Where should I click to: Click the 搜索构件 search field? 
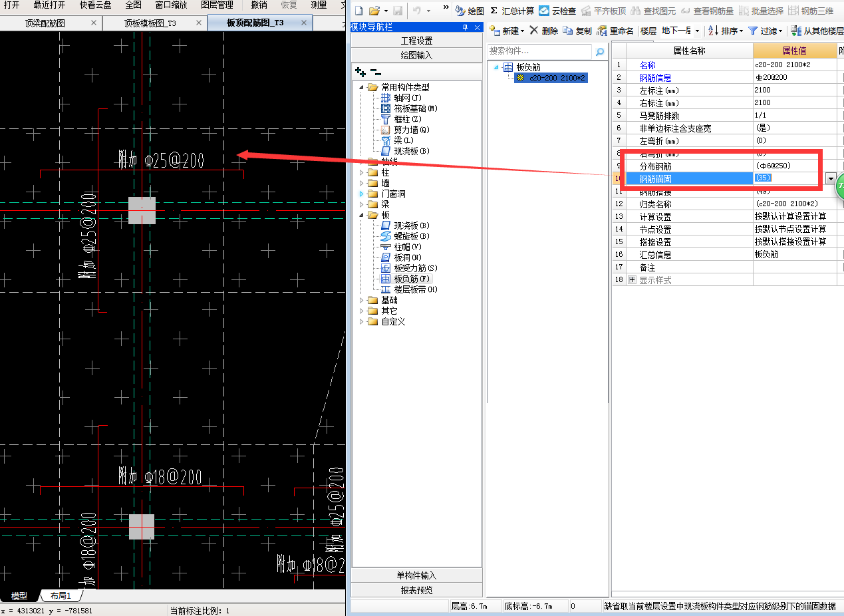539,51
